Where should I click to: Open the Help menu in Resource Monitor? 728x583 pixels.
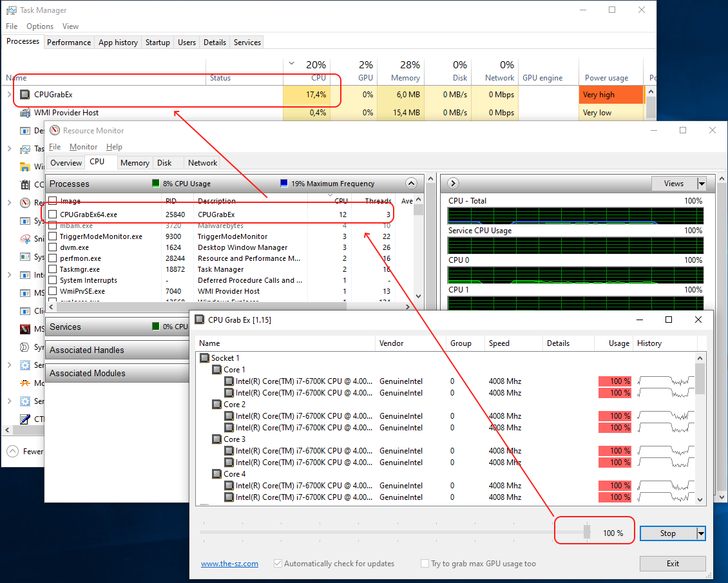click(x=114, y=147)
